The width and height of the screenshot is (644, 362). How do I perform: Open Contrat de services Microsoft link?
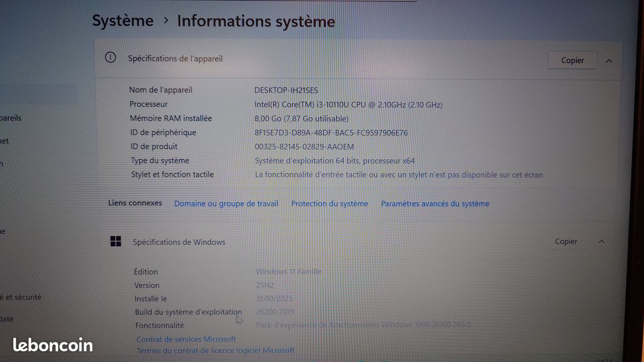tap(186, 339)
